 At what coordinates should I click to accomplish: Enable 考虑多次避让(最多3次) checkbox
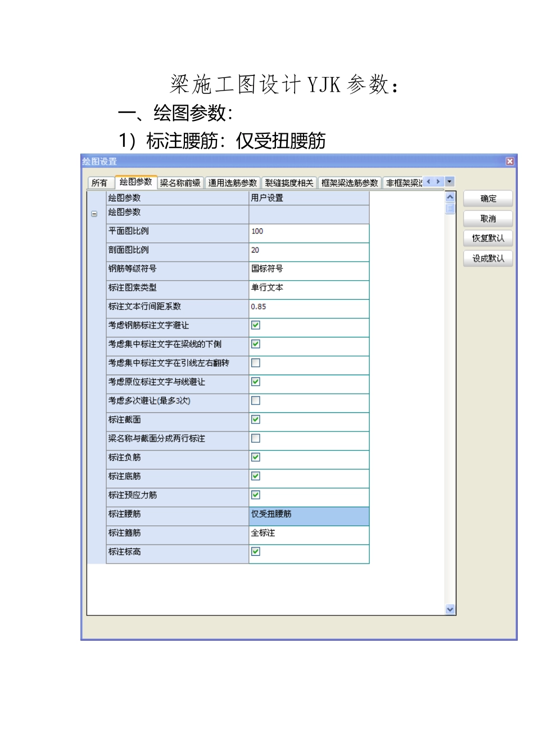tap(256, 400)
